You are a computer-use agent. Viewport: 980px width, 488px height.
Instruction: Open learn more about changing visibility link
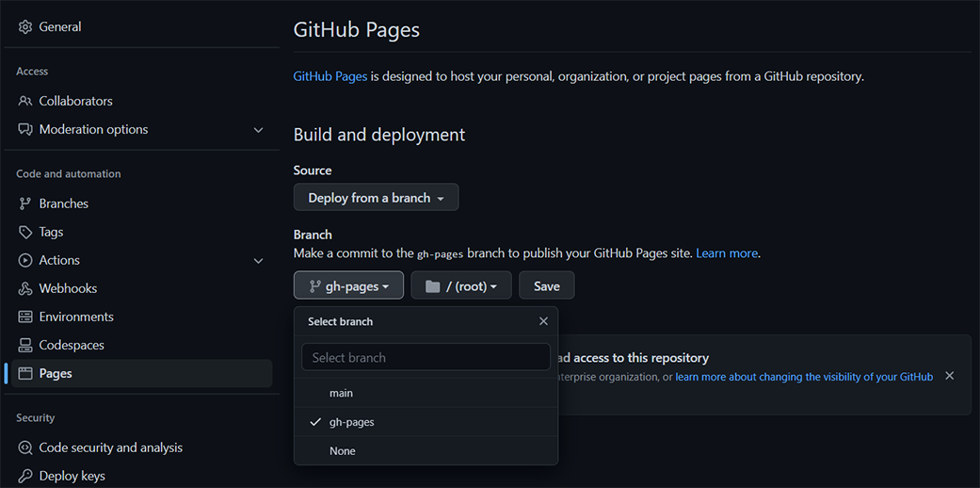click(x=804, y=377)
